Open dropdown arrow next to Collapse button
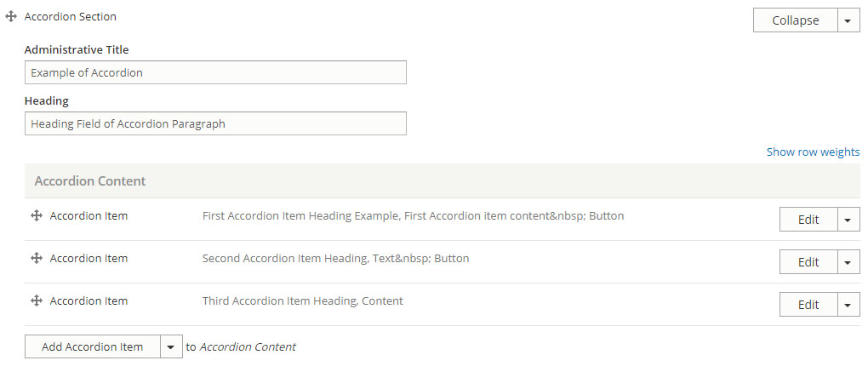This screenshot has height=372, width=868. [848, 20]
